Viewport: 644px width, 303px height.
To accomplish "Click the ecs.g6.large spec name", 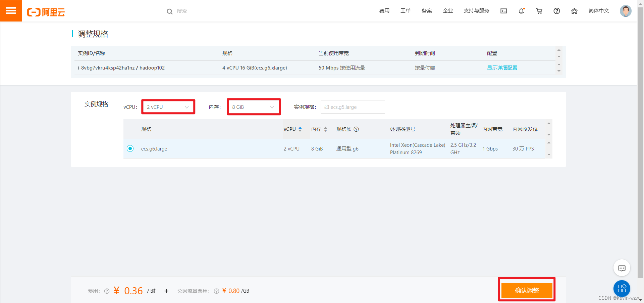I will tap(154, 149).
